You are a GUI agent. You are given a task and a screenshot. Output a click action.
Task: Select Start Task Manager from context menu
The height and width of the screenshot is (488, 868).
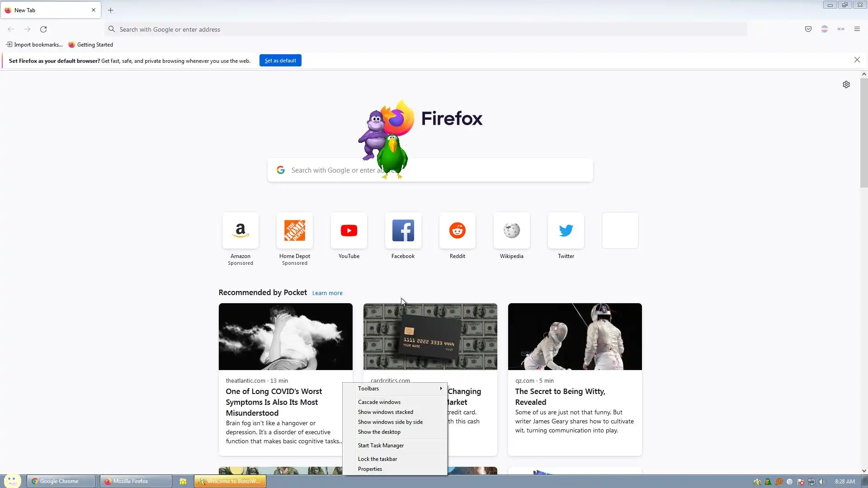point(381,446)
